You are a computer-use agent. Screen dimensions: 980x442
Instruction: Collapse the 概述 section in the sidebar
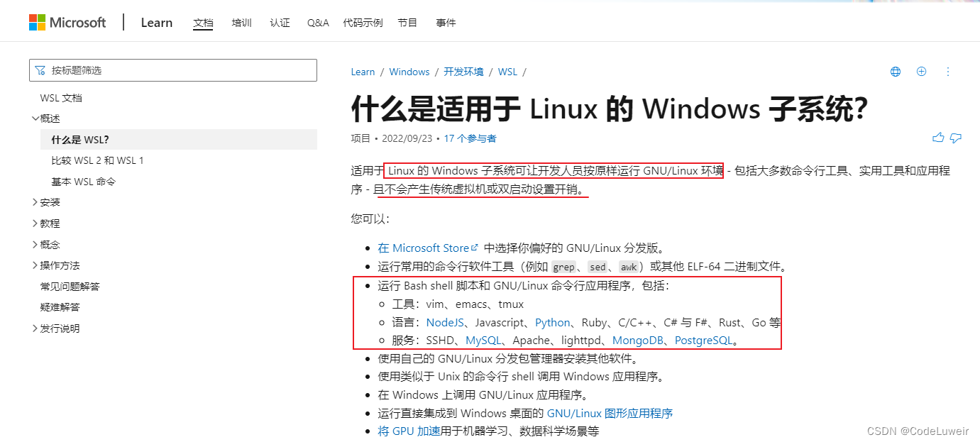coord(35,118)
